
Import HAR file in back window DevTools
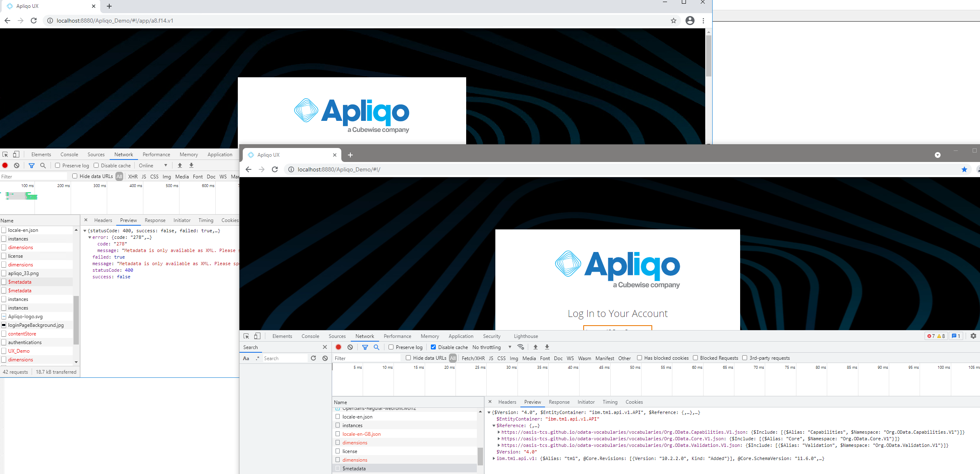click(180, 165)
